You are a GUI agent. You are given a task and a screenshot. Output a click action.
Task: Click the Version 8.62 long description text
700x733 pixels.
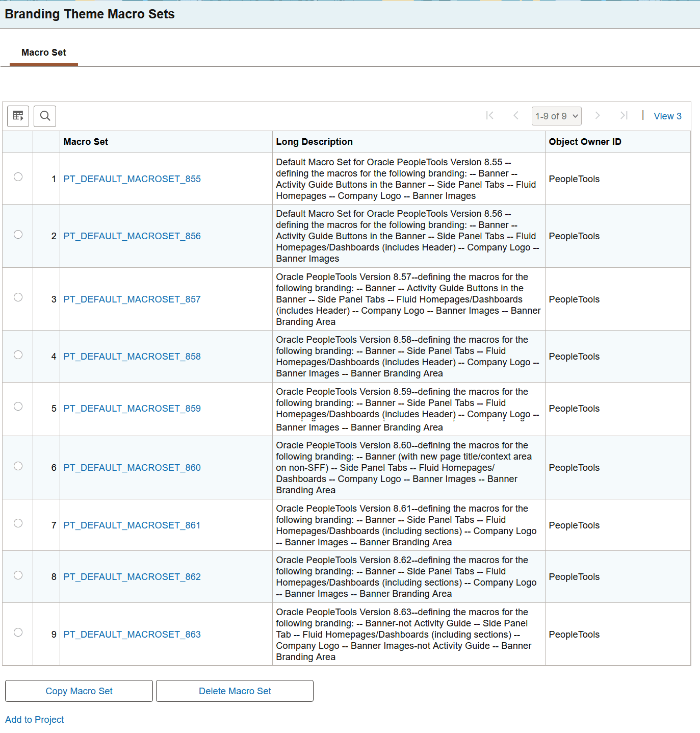[x=406, y=577]
